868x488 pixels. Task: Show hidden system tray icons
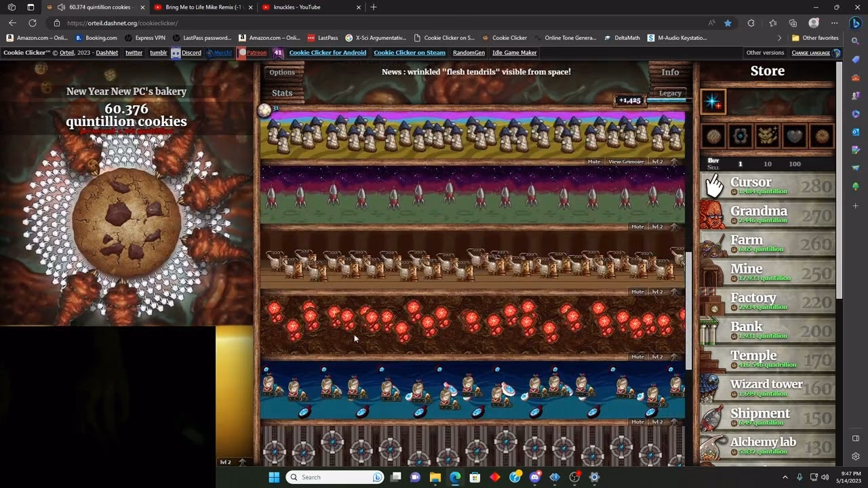(785, 477)
